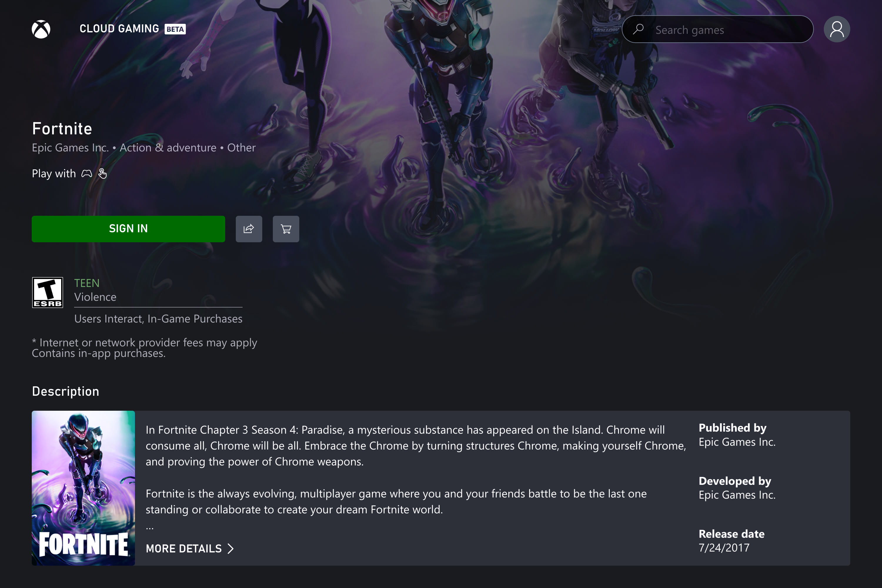Click the shopping cart icon
Viewport: 882px width, 588px height.
pyautogui.click(x=285, y=228)
